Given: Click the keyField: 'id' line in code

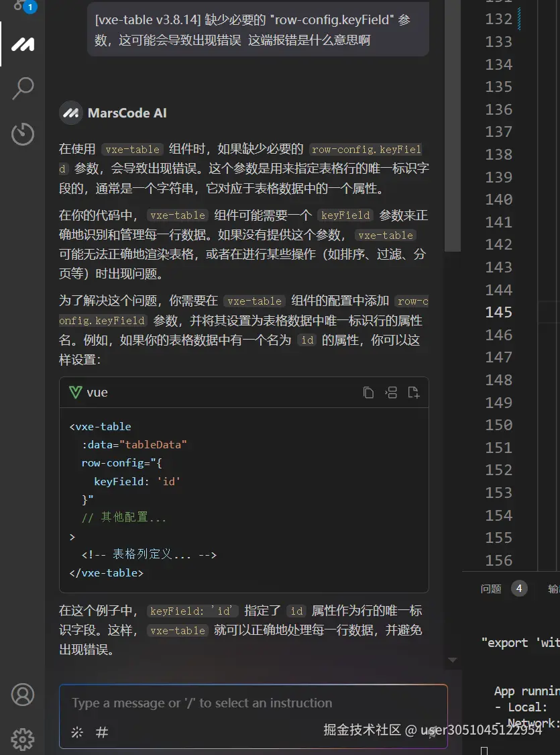Looking at the screenshot, I should point(137,481).
